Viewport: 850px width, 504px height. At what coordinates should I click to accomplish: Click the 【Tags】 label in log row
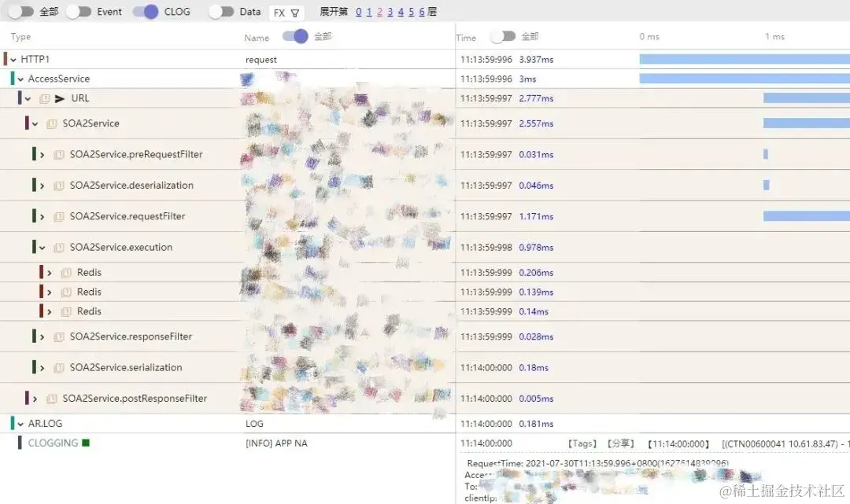(582, 443)
